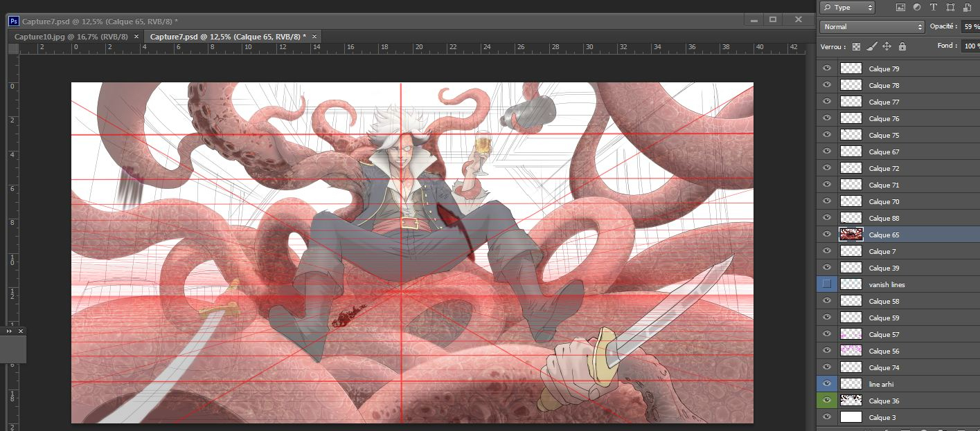Open the Type layer filter dropdown
The height and width of the screenshot is (431, 980).
point(847,8)
